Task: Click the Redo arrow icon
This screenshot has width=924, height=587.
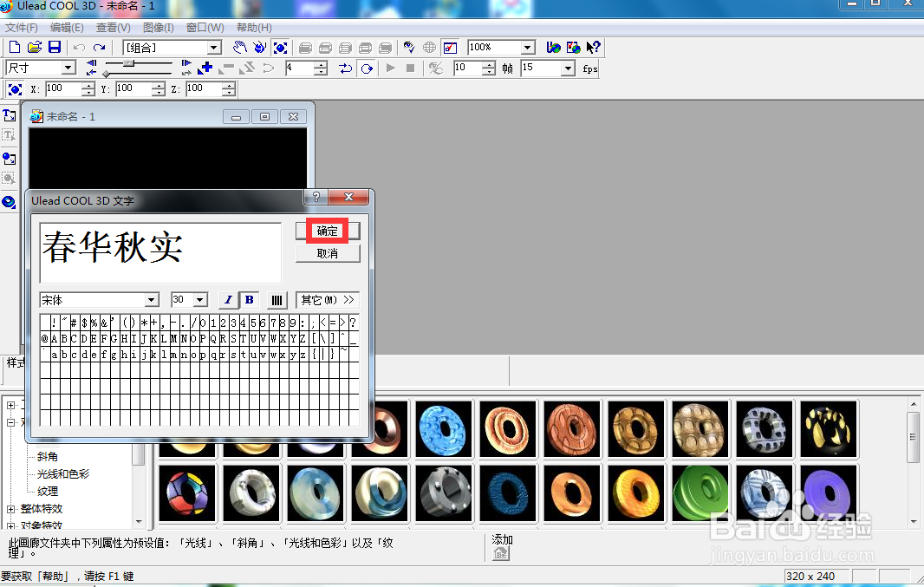Action: click(x=100, y=48)
